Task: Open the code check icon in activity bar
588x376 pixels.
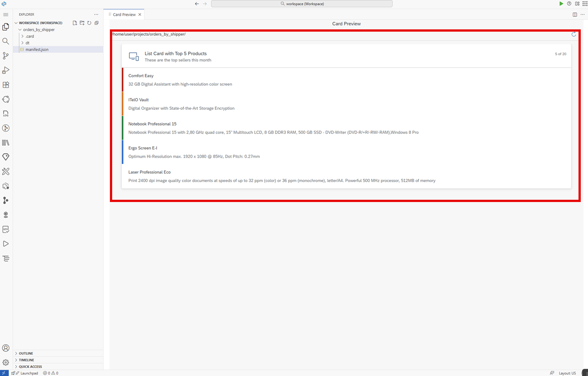Action: pos(6,229)
